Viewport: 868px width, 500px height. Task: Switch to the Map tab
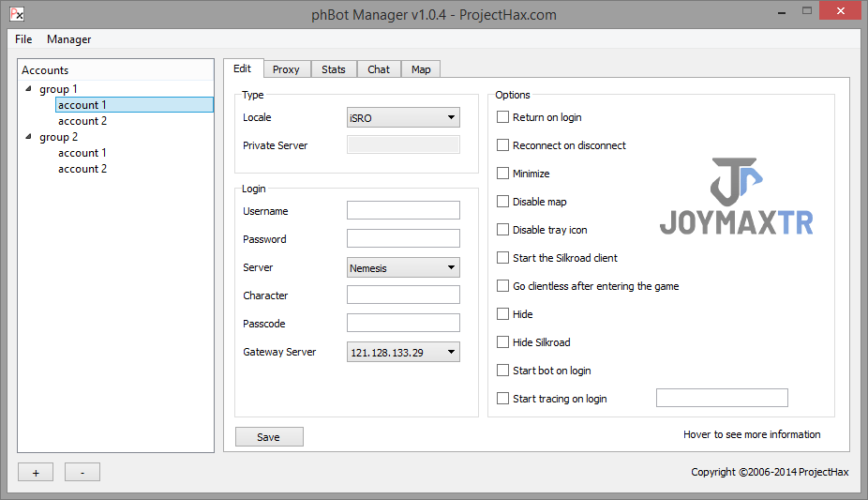421,69
